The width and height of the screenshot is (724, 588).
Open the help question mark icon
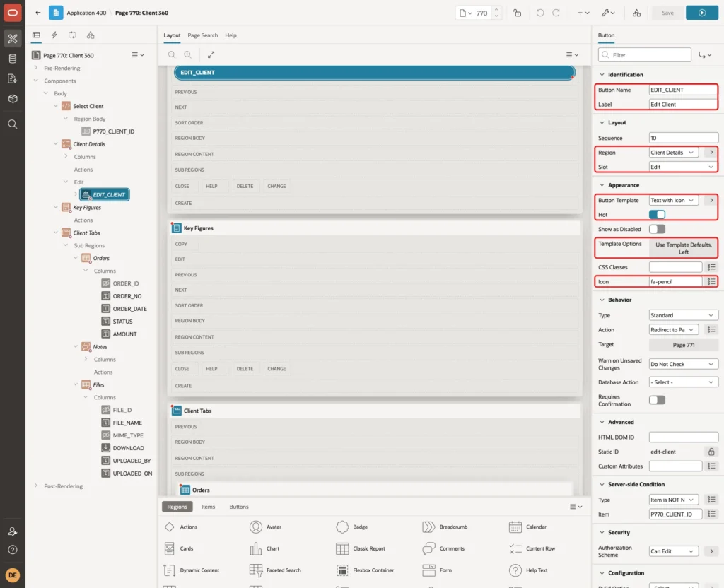tap(13, 550)
